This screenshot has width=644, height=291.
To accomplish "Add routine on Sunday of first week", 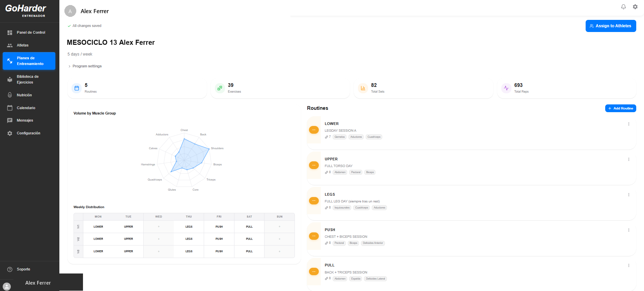I will 279,227.
